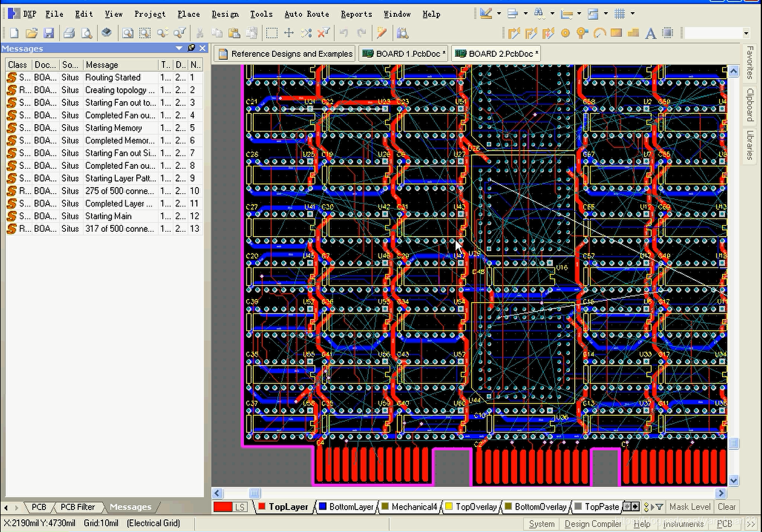This screenshot has height=532, width=762.
Task: Select the BottomLayer layer tab
Action: pos(346,507)
